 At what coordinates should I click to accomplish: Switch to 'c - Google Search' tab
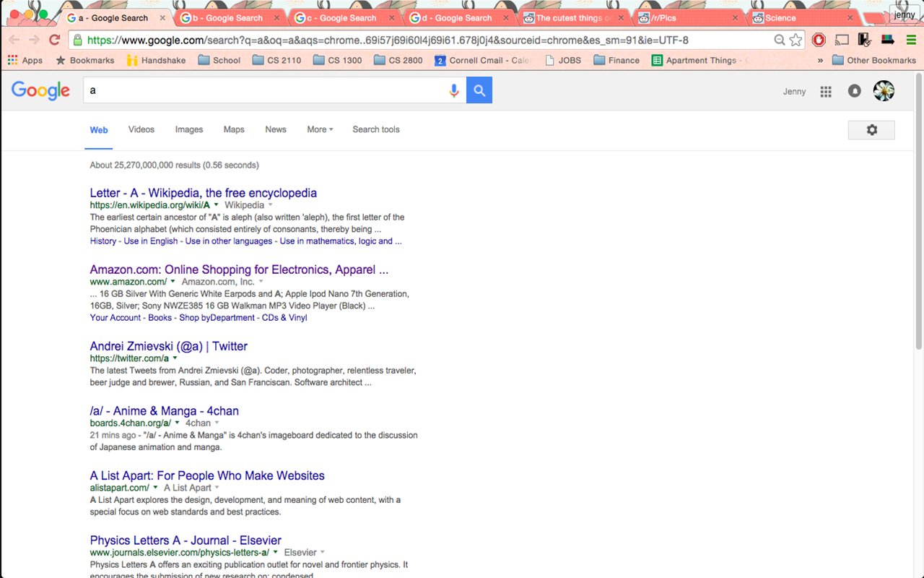pyautogui.click(x=341, y=18)
